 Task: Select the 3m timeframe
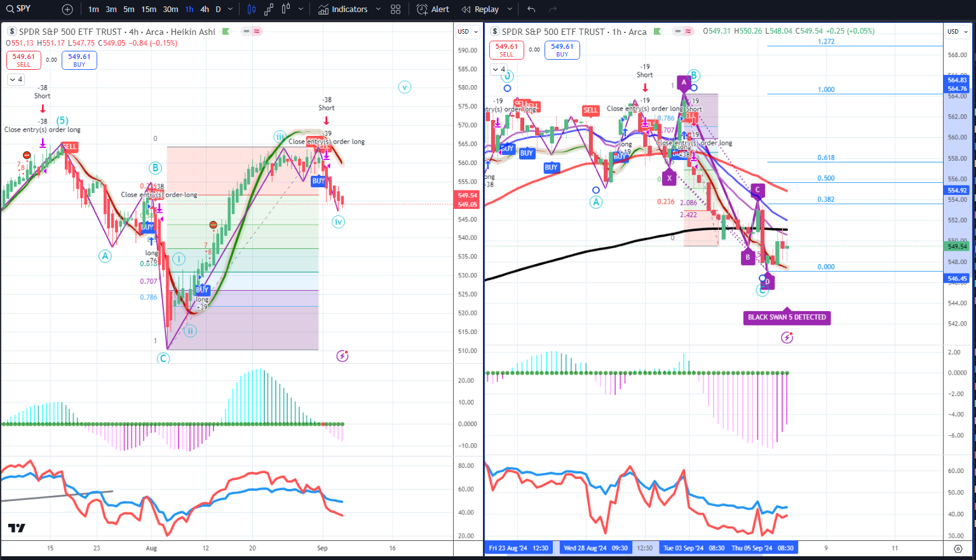(111, 10)
